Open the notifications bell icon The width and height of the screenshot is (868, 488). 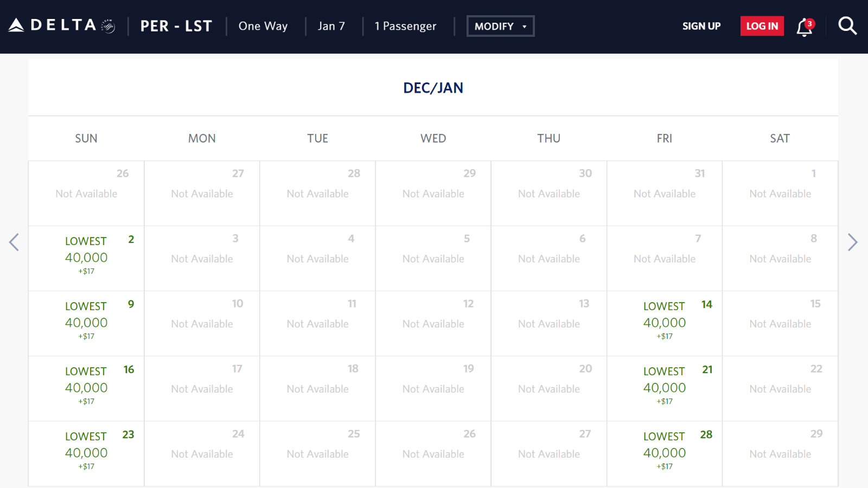(x=805, y=27)
